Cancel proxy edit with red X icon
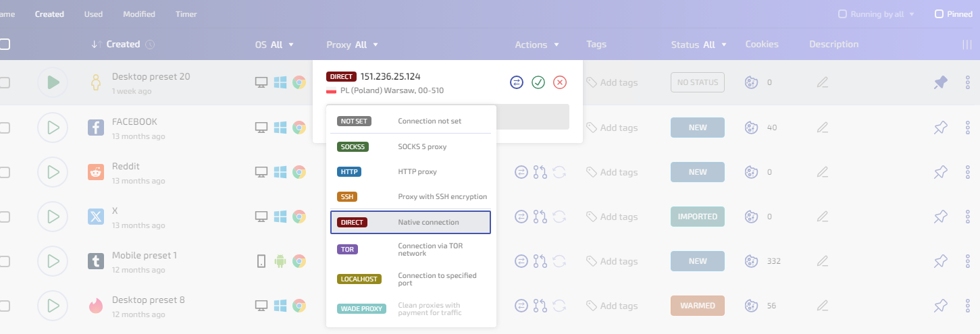 [x=560, y=82]
